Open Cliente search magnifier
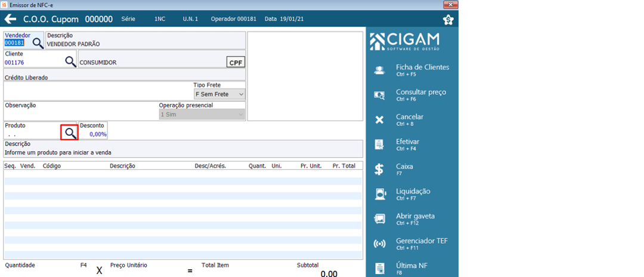 point(70,61)
